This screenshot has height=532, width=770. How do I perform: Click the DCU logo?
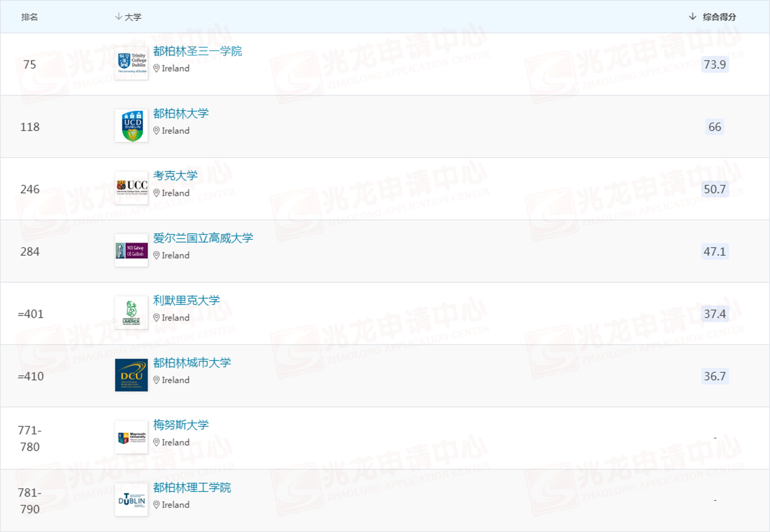pyautogui.click(x=131, y=375)
